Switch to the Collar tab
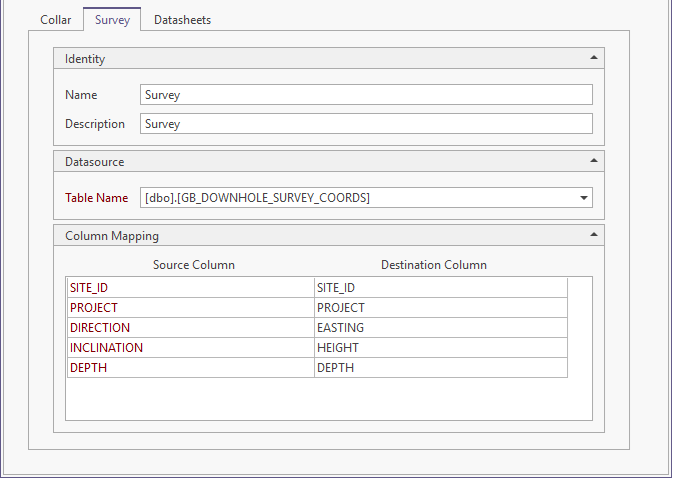 click(55, 20)
